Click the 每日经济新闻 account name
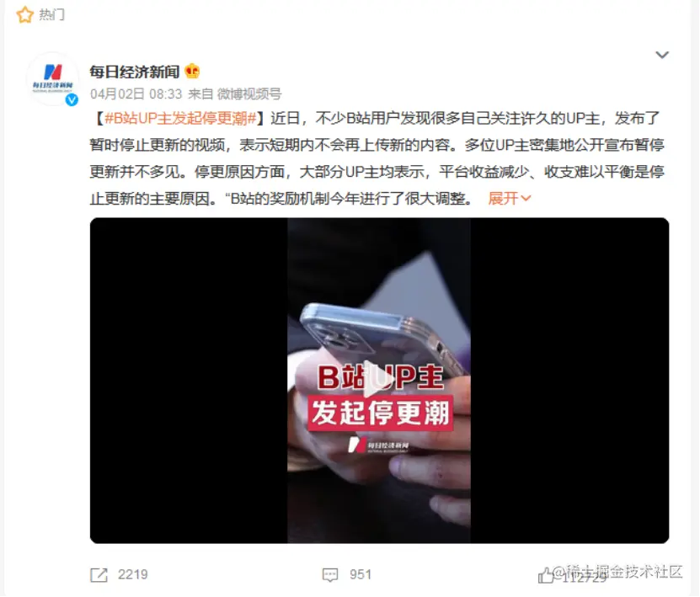Image resolution: width=700 pixels, height=597 pixels. pos(135,72)
